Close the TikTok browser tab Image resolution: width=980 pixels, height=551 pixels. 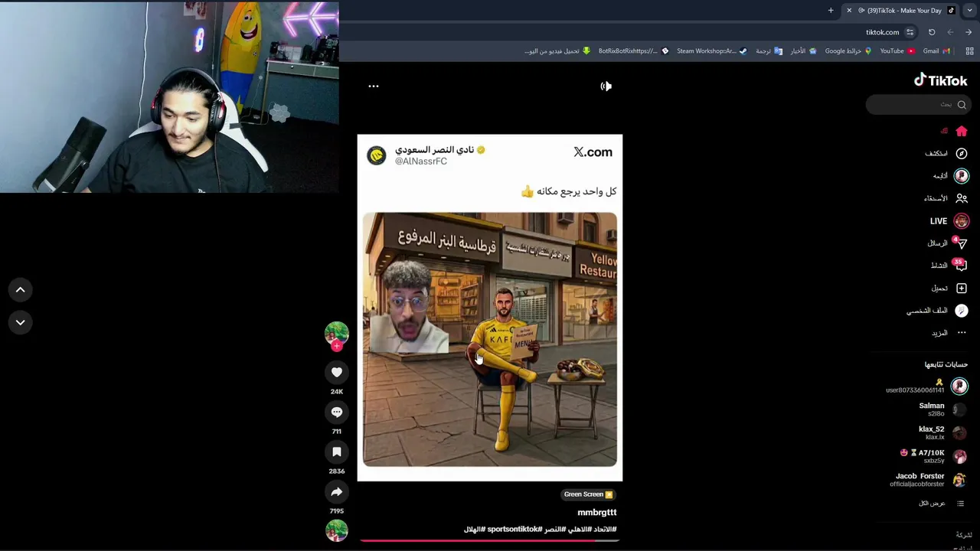click(x=849, y=11)
